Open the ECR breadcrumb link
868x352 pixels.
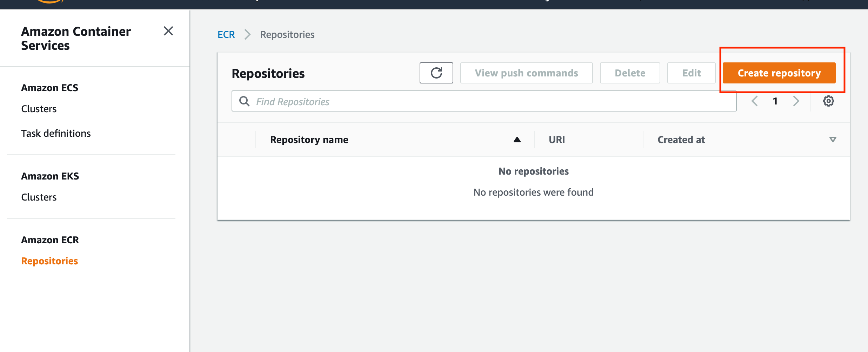[226, 34]
